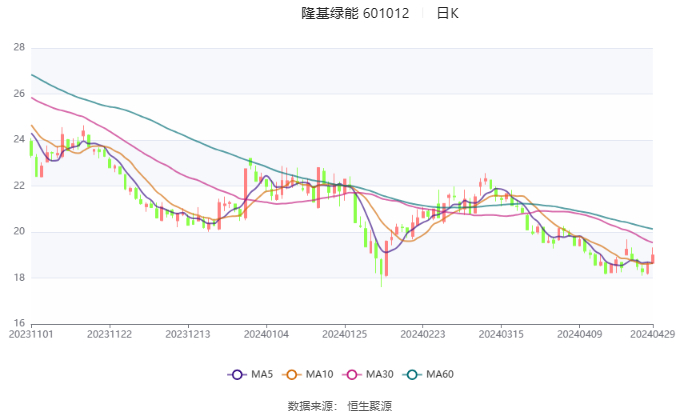Select the 日K chart type label

click(x=447, y=14)
